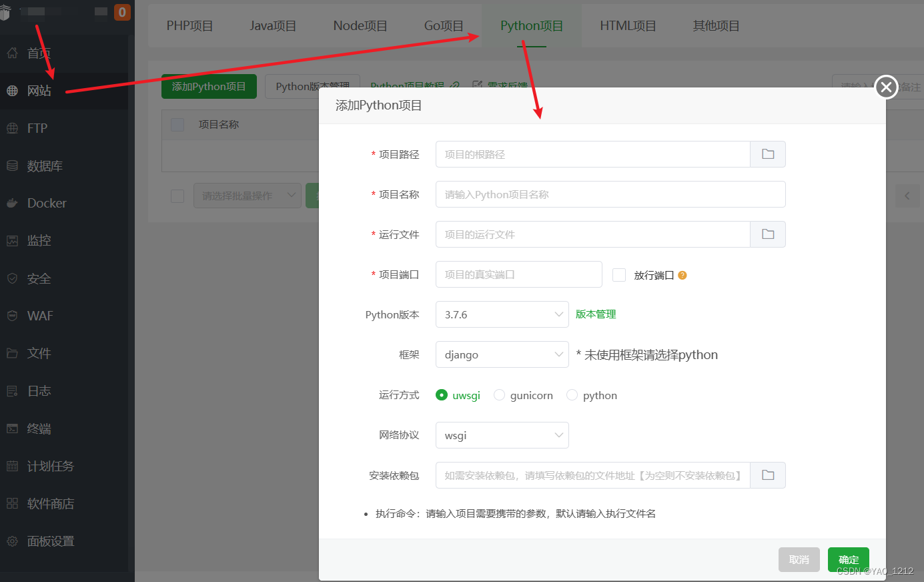Tick the checkbox beside 请选择批量操作
The height and width of the screenshot is (582, 924).
pyautogui.click(x=177, y=196)
